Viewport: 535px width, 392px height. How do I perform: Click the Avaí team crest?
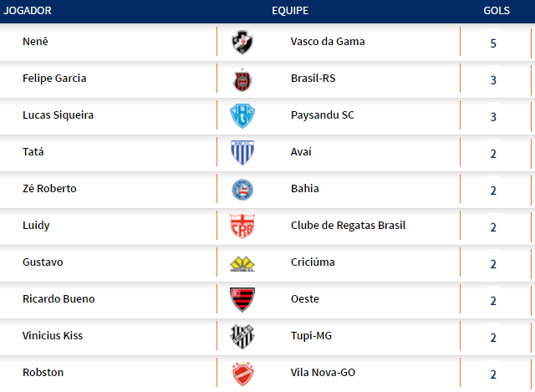click(242, 152)
